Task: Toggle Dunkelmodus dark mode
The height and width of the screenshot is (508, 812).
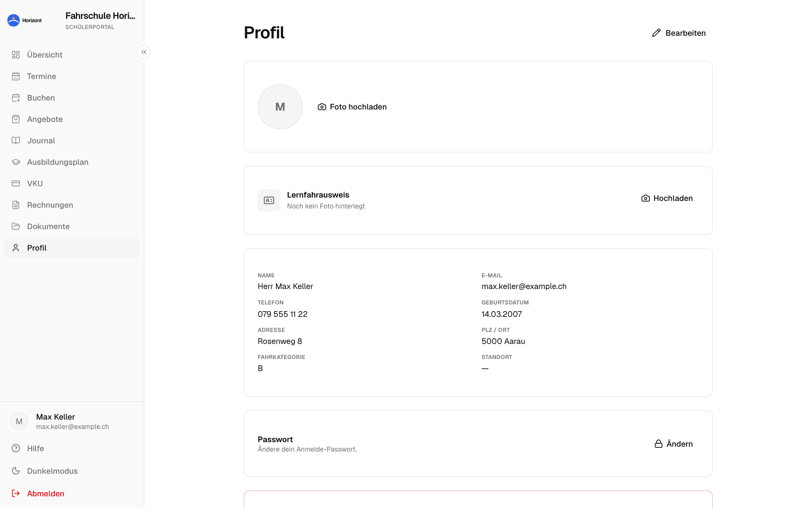Action: (x=72, y=471)
